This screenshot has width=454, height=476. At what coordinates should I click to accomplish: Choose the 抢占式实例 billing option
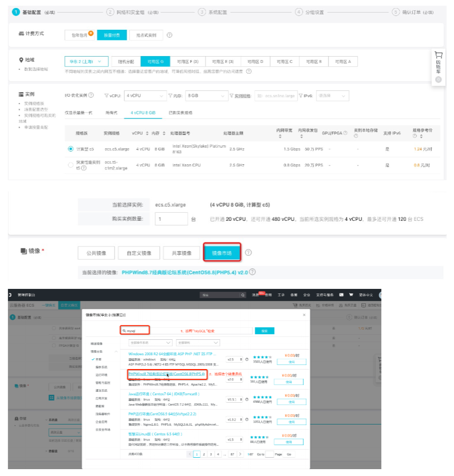pyautogui.click(x=146, y=35)
